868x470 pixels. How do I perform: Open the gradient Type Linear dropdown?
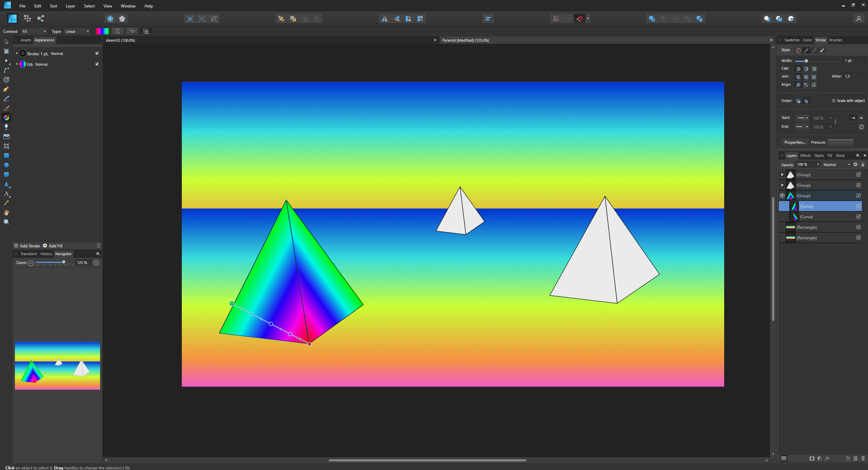tap(77, 32)
